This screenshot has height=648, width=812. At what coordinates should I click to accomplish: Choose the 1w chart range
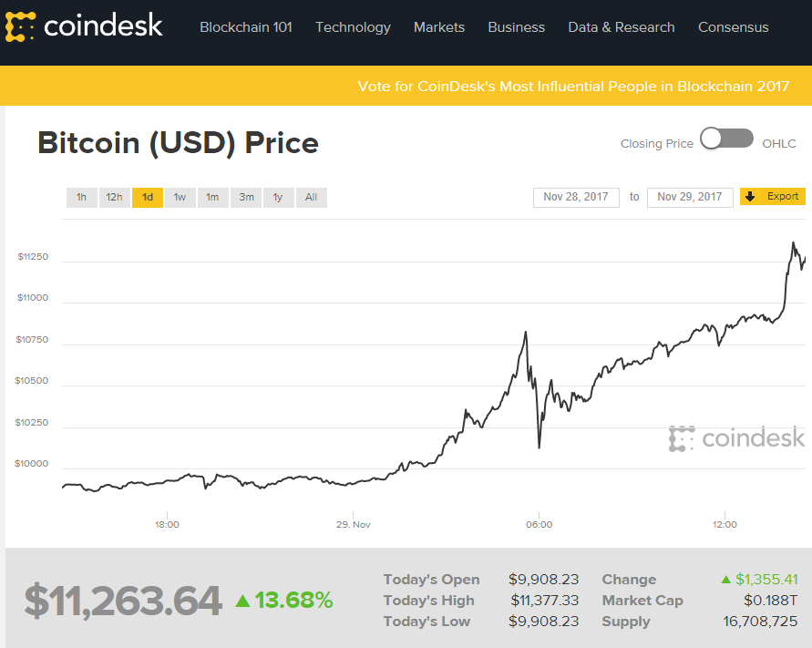pos(180,198)
